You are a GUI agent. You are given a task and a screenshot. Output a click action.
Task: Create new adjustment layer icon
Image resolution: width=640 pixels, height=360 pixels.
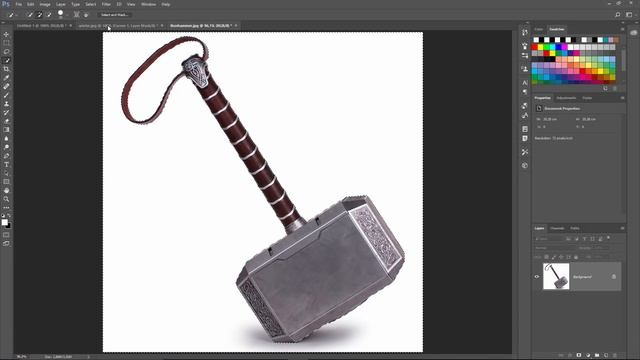point(588,356)
